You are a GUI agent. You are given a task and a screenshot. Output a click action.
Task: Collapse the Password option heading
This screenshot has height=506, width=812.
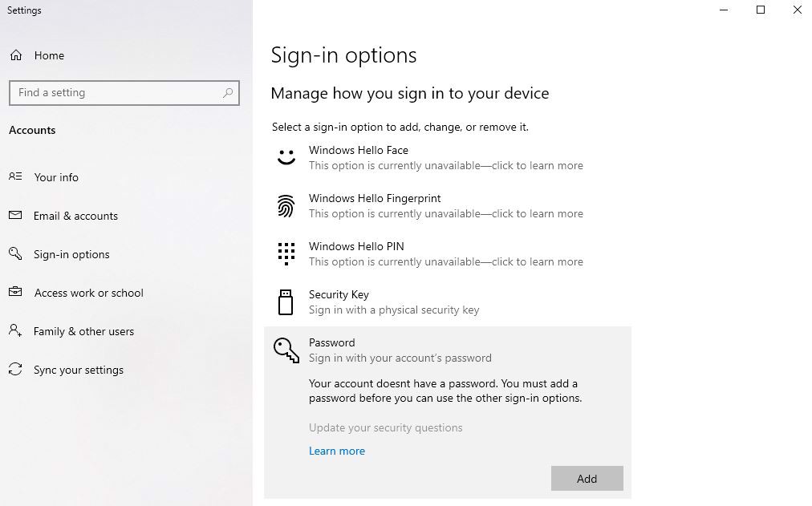coord(332,342)
